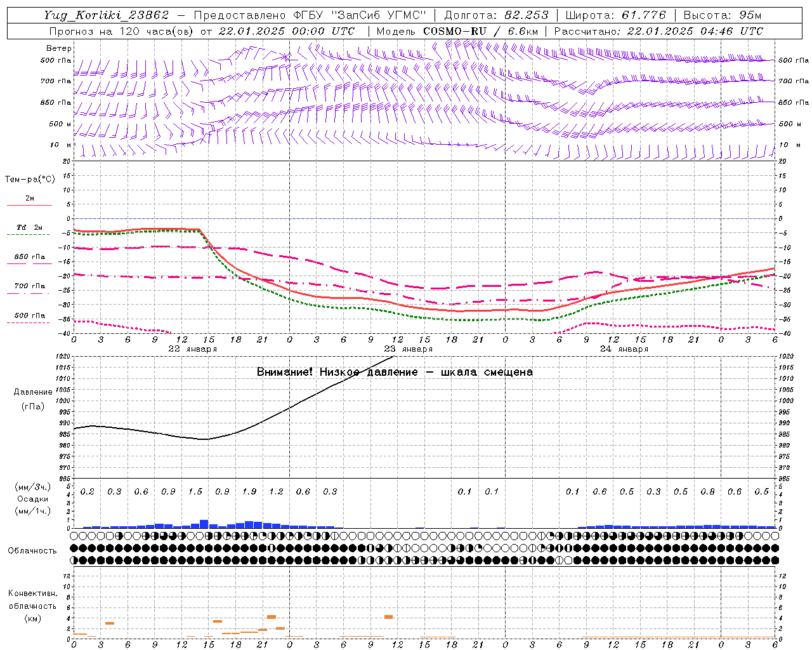Click the (мм/1ч.) precipitation unit label

[x=33, y=511]
